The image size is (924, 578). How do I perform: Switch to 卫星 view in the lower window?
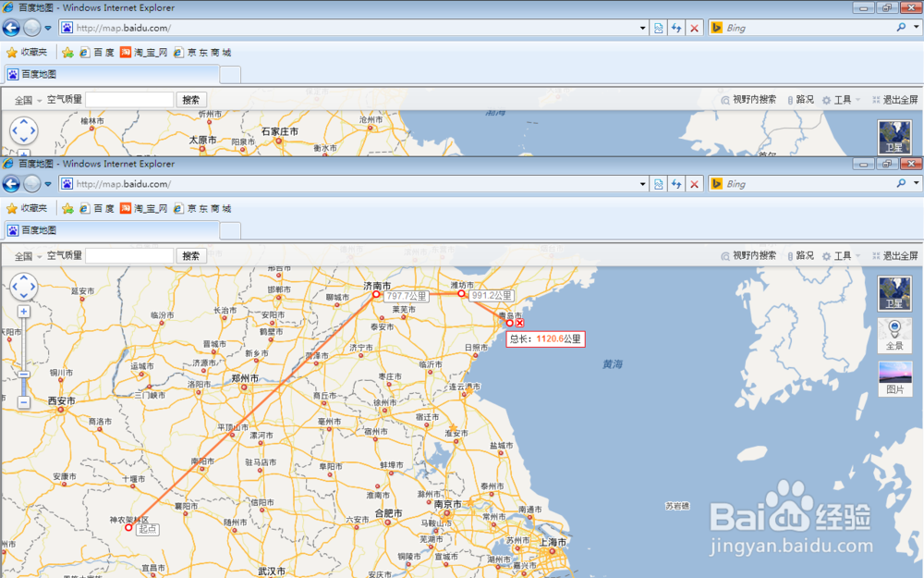[894, 293]
